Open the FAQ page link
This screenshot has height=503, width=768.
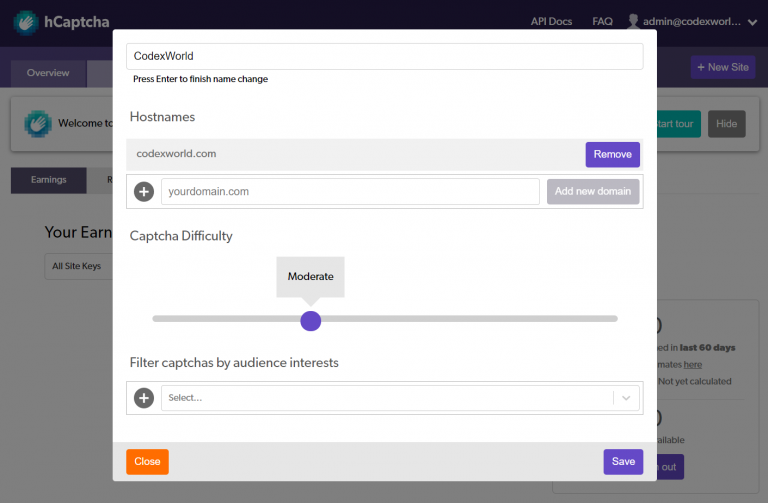click(602, 22)
